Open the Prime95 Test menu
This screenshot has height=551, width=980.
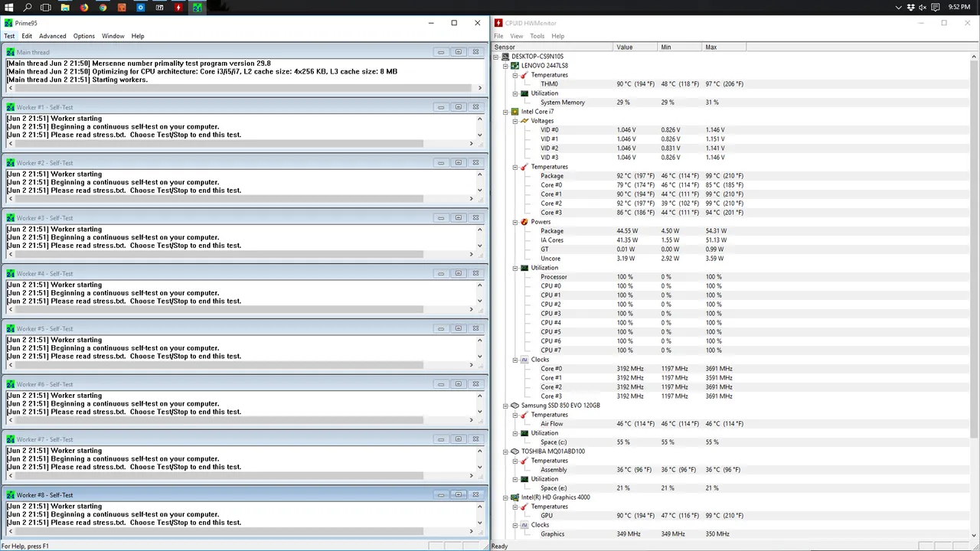tap(9, 36)
